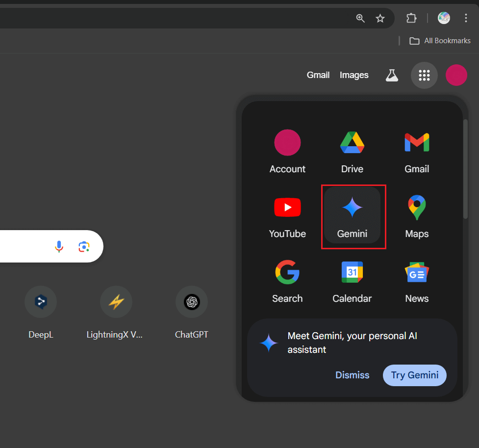Search by image with Google Lens

click(x=84, y=246)
